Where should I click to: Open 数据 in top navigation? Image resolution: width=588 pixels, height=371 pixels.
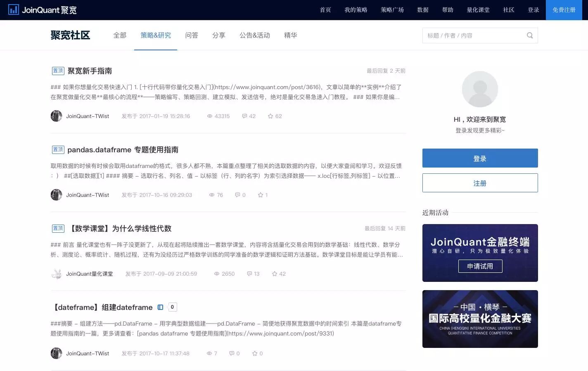(x=423, y=10)
